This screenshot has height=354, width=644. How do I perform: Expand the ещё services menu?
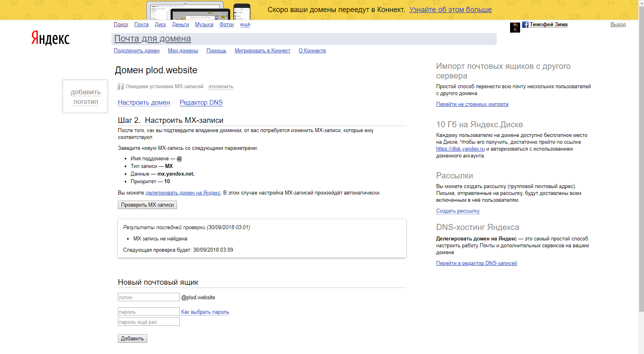[245, 25]
